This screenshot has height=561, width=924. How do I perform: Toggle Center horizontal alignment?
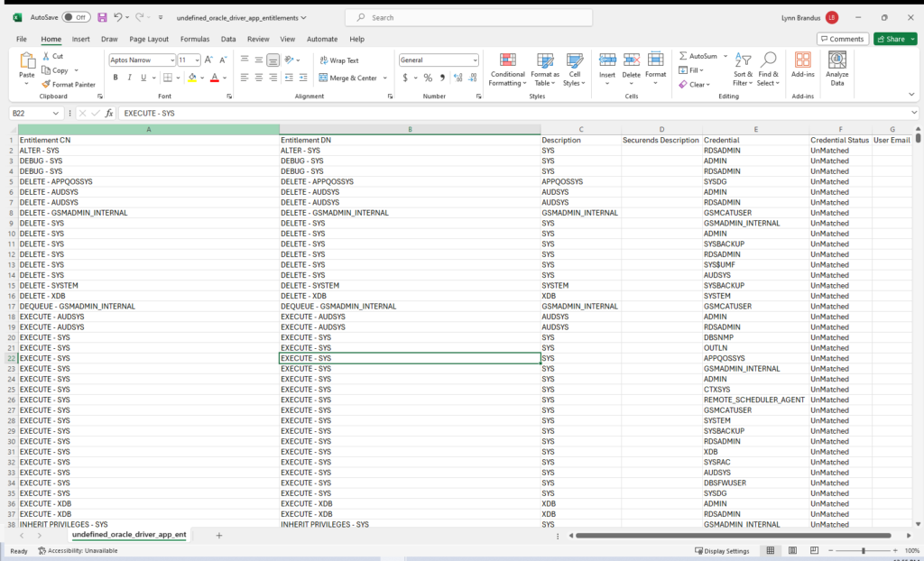(x=259, y=78)
